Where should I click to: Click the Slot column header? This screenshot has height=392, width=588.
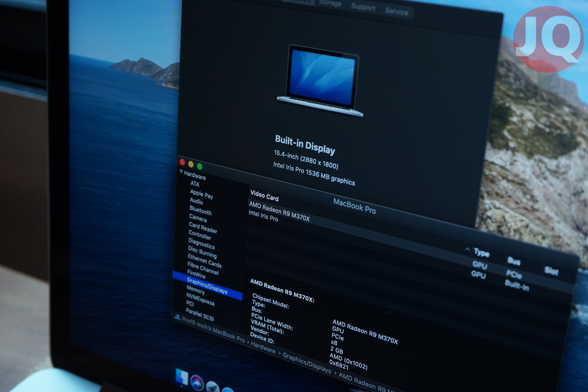551,271
